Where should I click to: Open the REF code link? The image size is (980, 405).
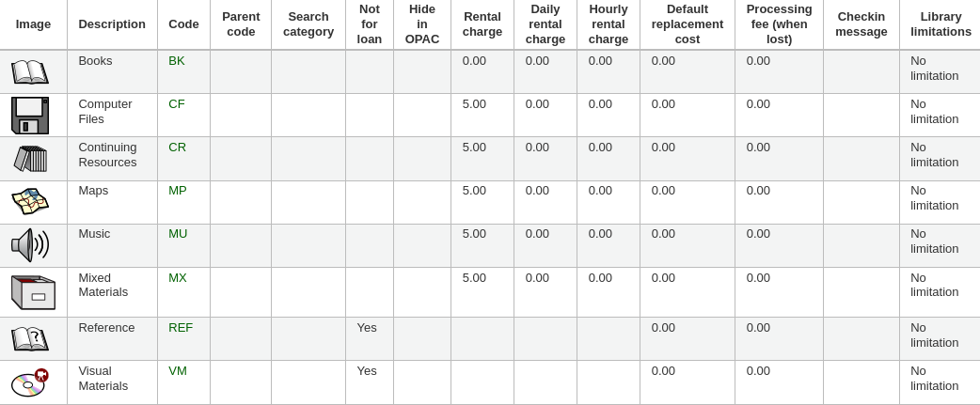(x=181, y=328)
